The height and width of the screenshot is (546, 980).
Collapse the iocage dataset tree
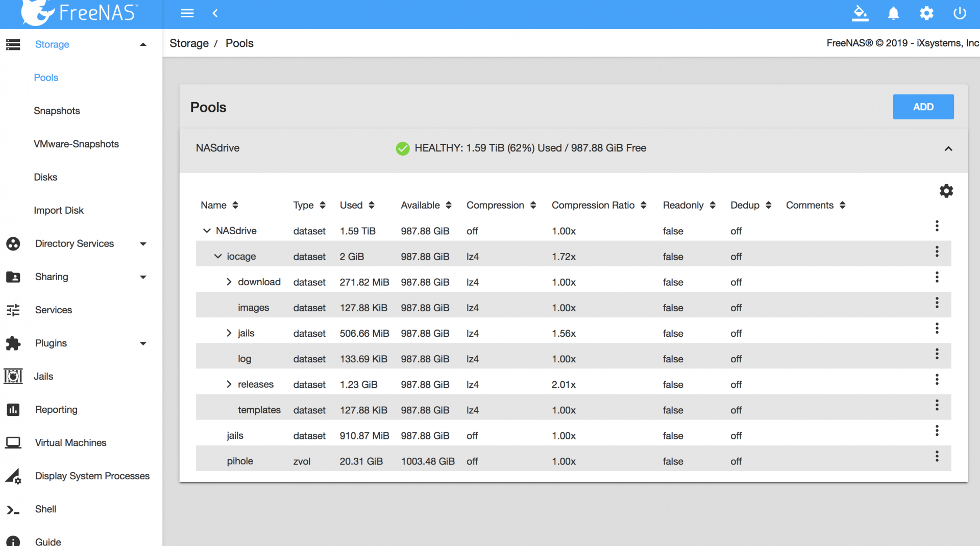[218, 256]
